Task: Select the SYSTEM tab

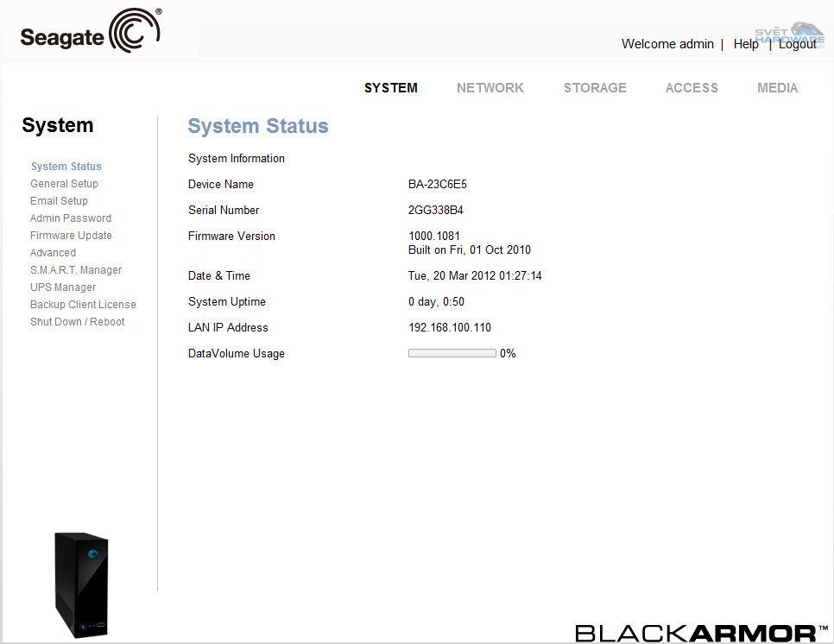Action: coord(390,87)
